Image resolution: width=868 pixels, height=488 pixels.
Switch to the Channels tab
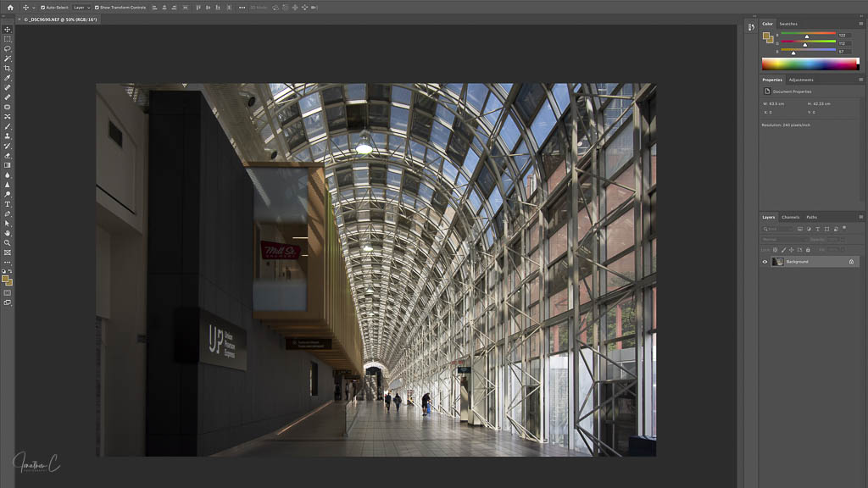pyautogui.click(x=790, y=217)
